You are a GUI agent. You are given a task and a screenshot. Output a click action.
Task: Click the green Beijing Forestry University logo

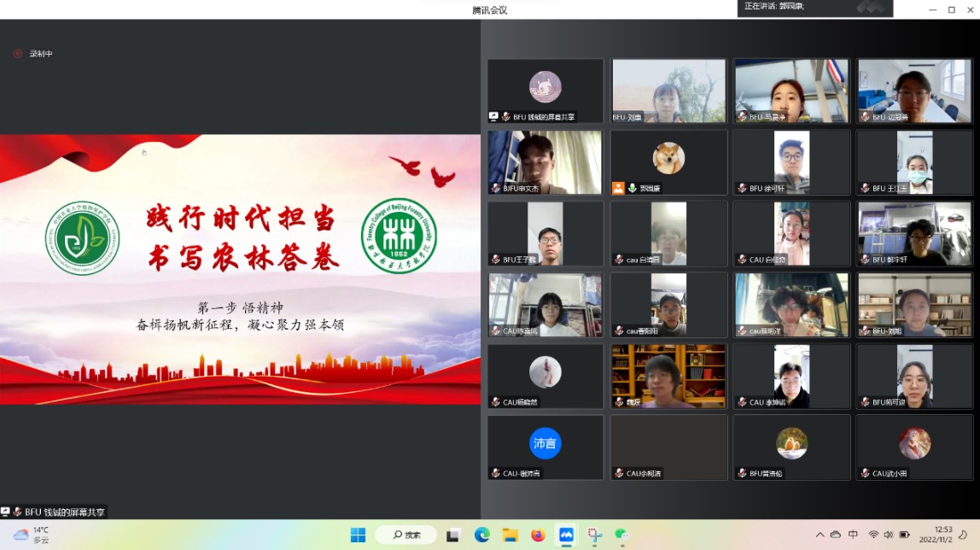[399, 237]
